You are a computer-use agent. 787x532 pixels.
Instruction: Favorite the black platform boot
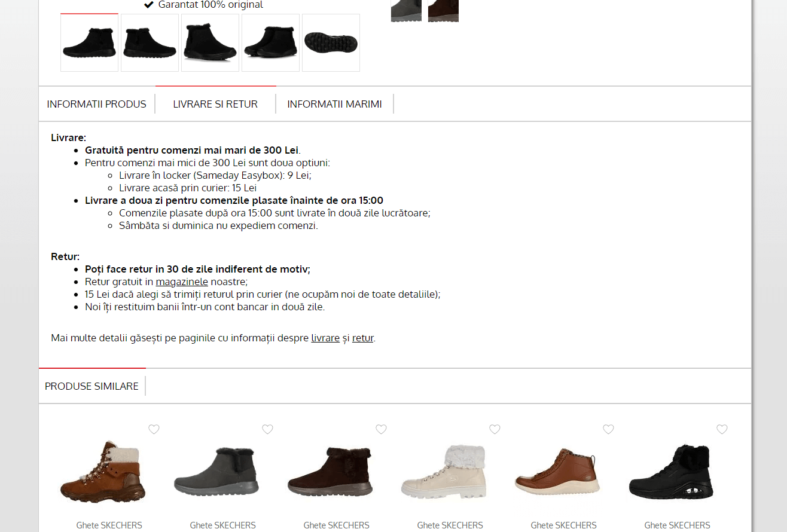tap(722, 429)
